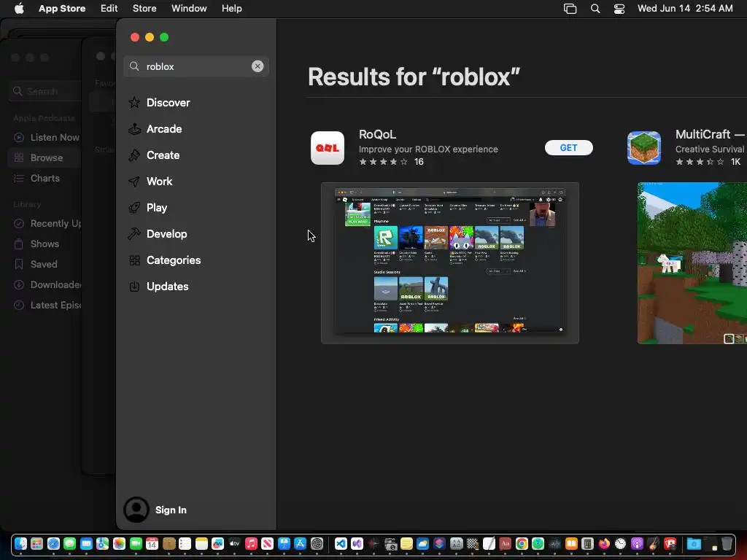Click the RoQoL star rating
The width and height of the screenshot is (747, 560).
tap(383, 162)
